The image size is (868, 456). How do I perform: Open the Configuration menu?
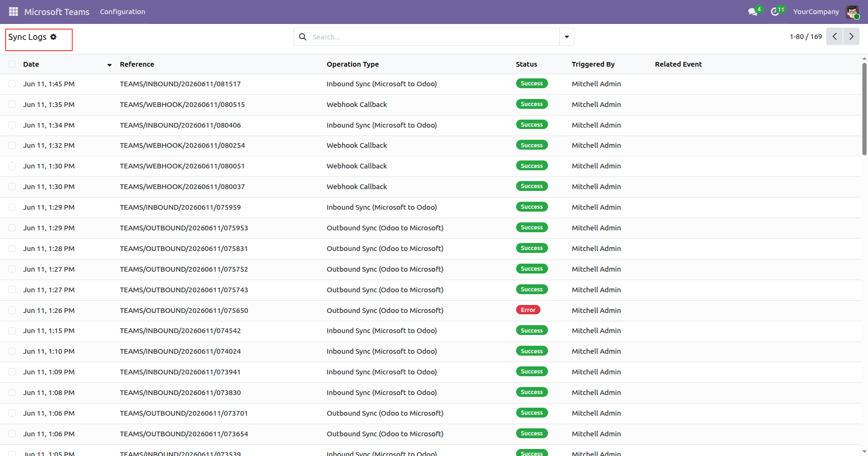point(122,12)
